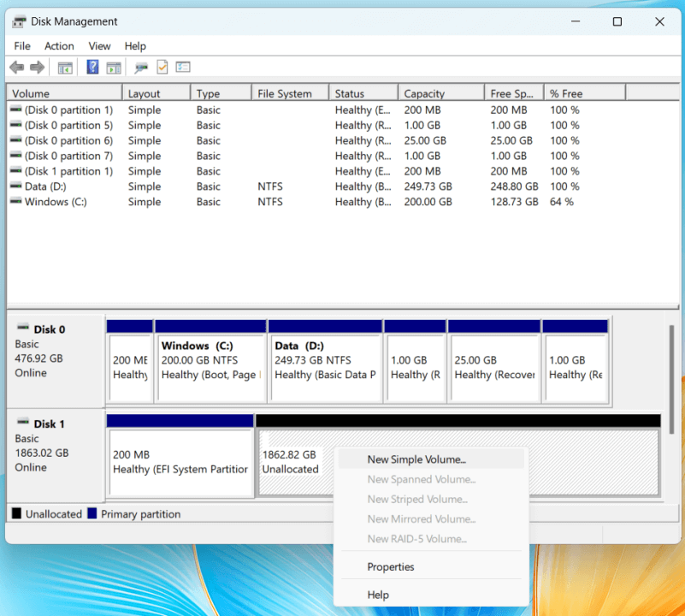Select the check mark toolbar icon
Image resolution: width=685 pixels, height=616 pixels.
pyautogui.click(x=163, y=67)
